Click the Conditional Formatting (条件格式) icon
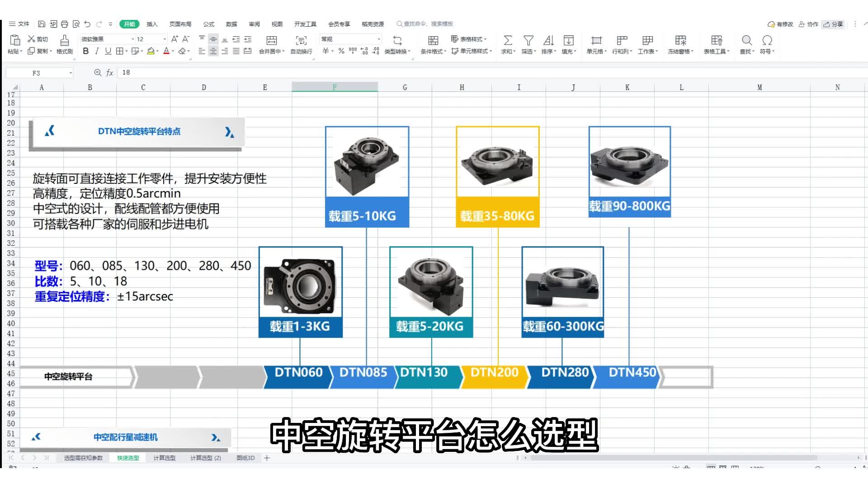The width and height of the screenshot is (868, 488). 433,40
